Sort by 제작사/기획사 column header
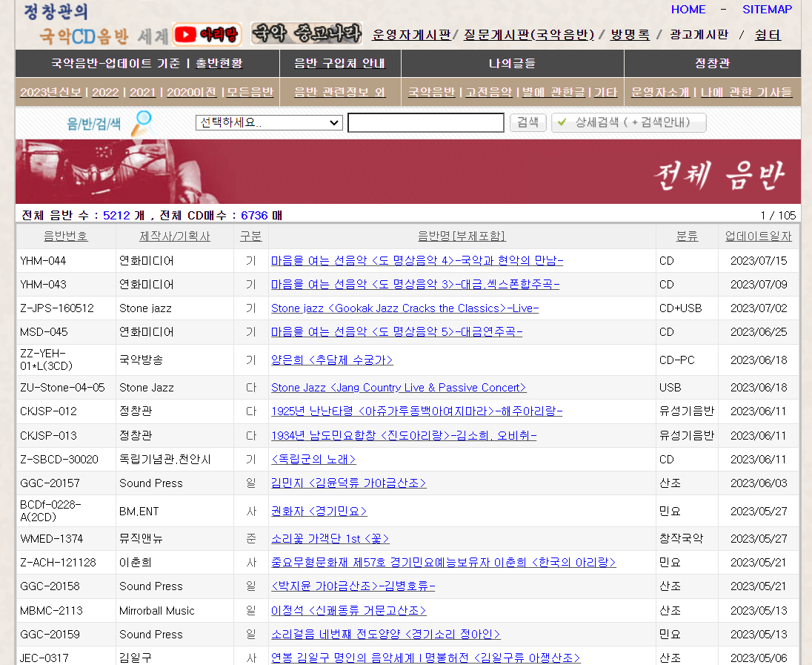 click(175, 236)
